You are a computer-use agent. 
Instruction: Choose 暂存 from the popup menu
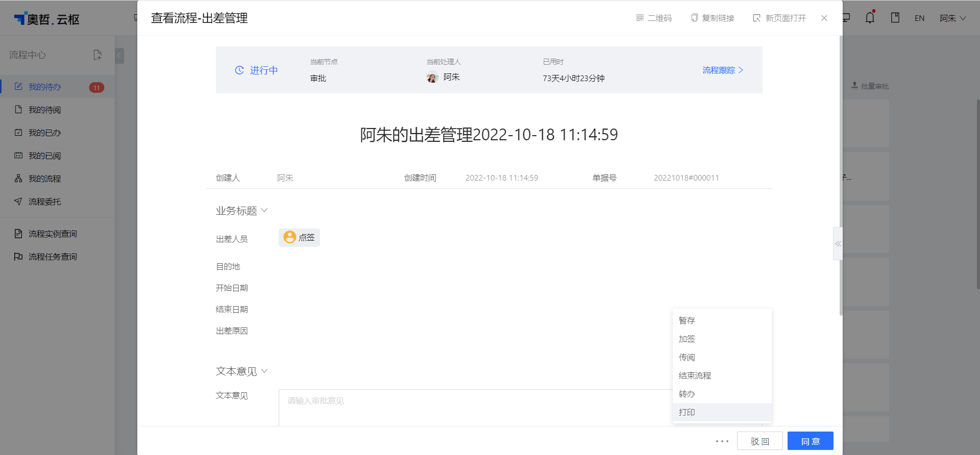pos(722,320)
